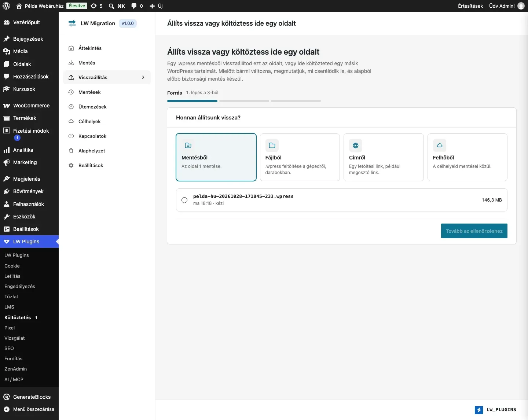Click the LW_PLUGINS lightning logo
This screenshot has width=528, height=420.
click(479, 410)
